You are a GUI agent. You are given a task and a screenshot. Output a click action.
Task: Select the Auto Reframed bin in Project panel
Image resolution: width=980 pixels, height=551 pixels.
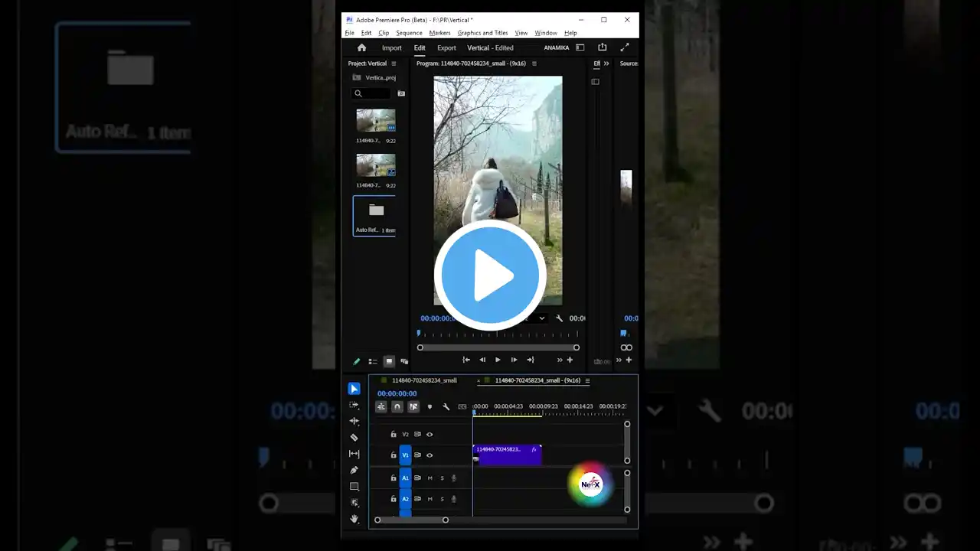[x=375, y=216]
